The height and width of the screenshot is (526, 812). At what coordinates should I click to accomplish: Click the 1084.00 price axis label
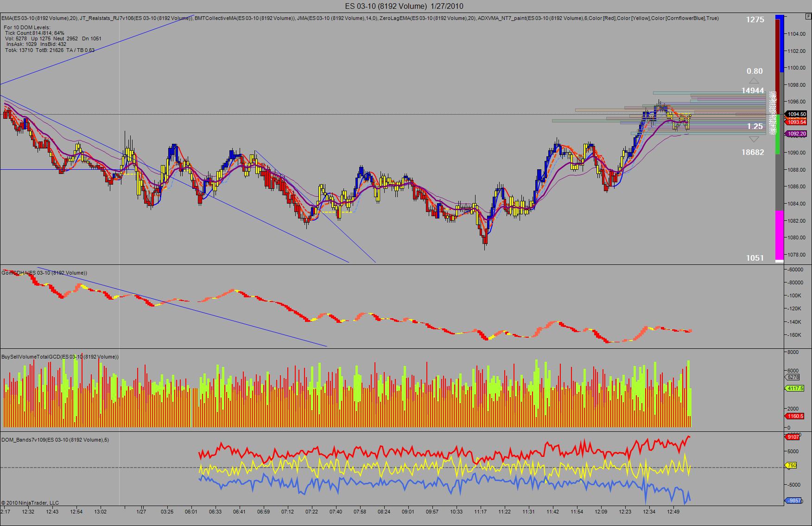click(x=796, y=204)
